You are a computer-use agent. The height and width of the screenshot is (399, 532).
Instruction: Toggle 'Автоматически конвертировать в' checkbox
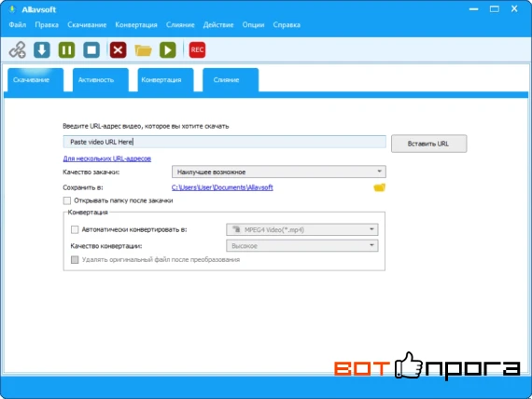coord(75,230)
